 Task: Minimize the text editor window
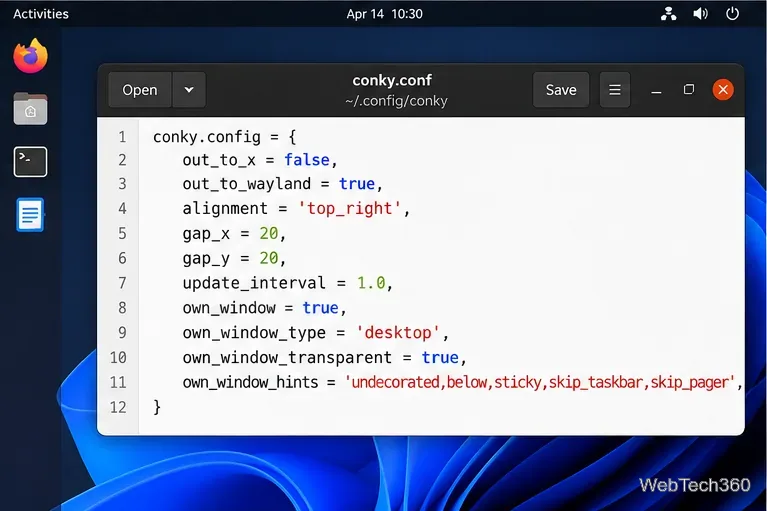[656, 90]
